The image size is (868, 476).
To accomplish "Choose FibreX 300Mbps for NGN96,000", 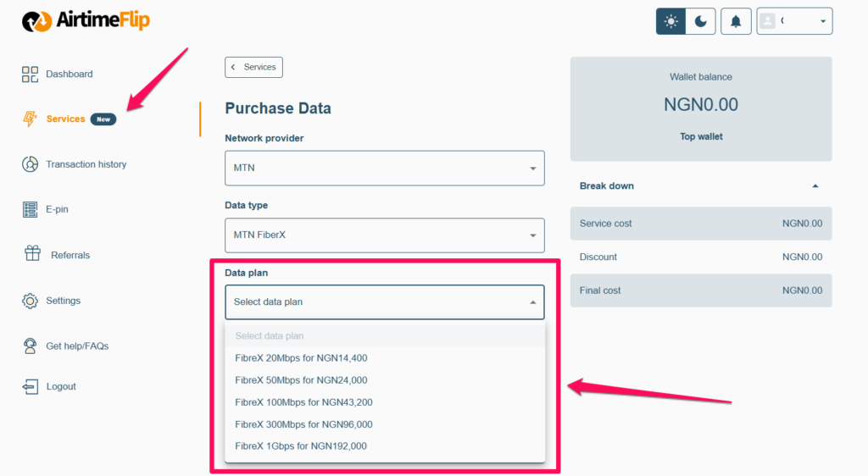I will (385, 424).
